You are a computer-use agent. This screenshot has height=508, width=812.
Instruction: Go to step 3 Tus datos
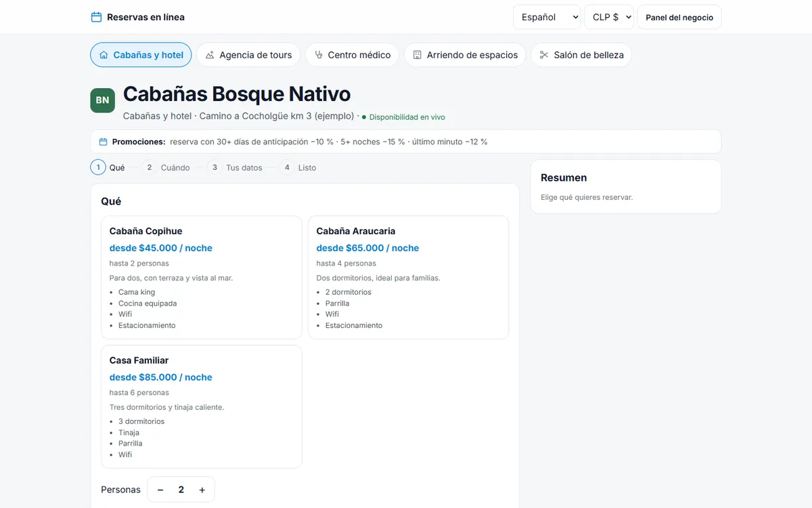coord(235,167)
